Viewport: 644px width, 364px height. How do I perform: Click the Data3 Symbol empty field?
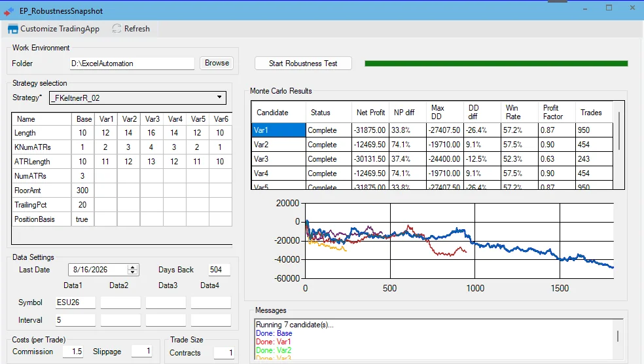pyautogui.click(x=166, y=302)
